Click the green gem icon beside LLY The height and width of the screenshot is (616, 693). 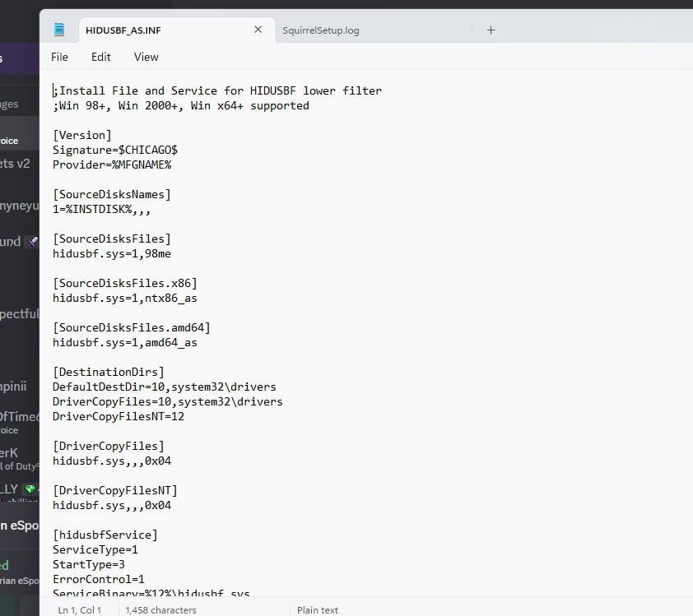(30, 489)
